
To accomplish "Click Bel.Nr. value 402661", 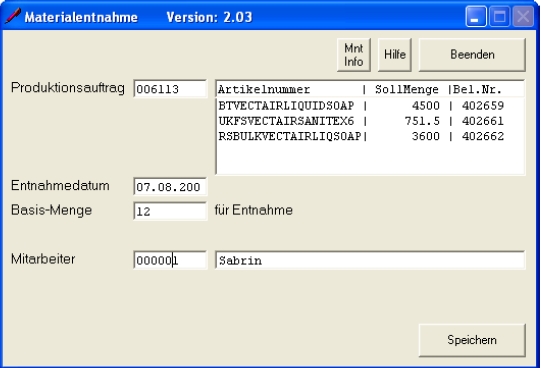I will tap(483, 121).
